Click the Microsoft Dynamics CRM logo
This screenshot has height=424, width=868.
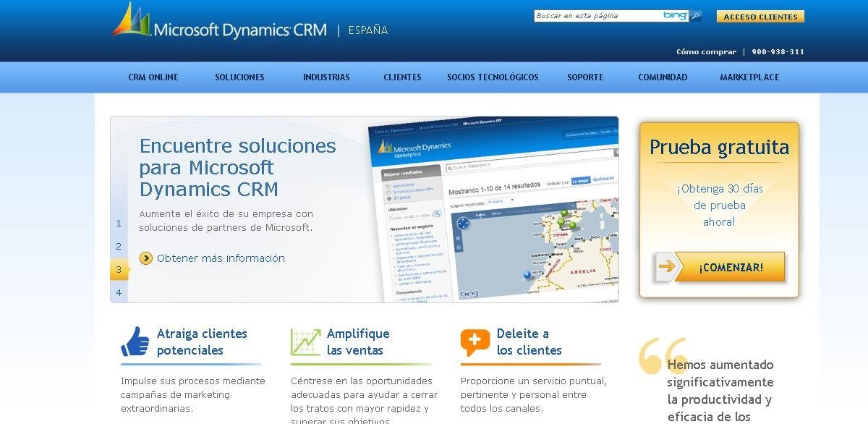click(220, 23)
